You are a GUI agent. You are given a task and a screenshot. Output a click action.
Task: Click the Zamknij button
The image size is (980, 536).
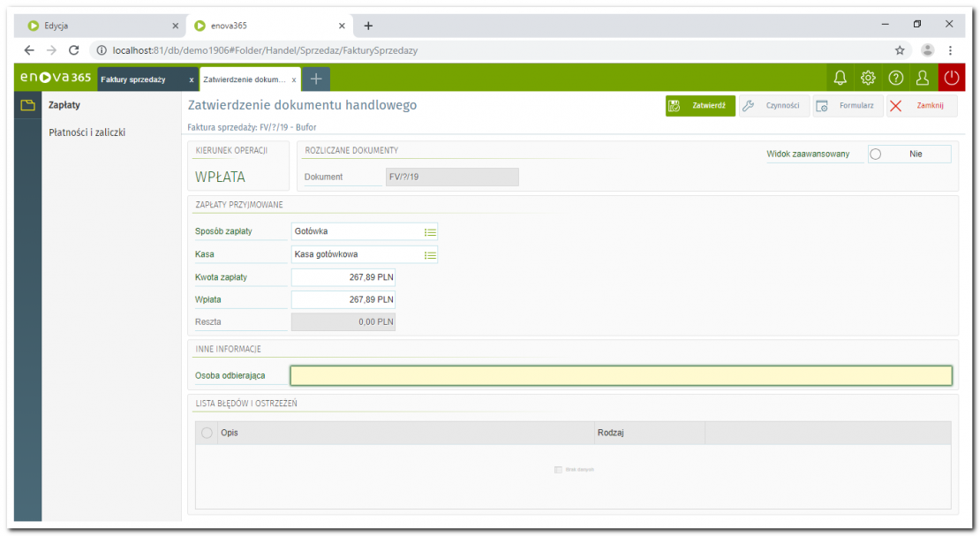[922, 106]
